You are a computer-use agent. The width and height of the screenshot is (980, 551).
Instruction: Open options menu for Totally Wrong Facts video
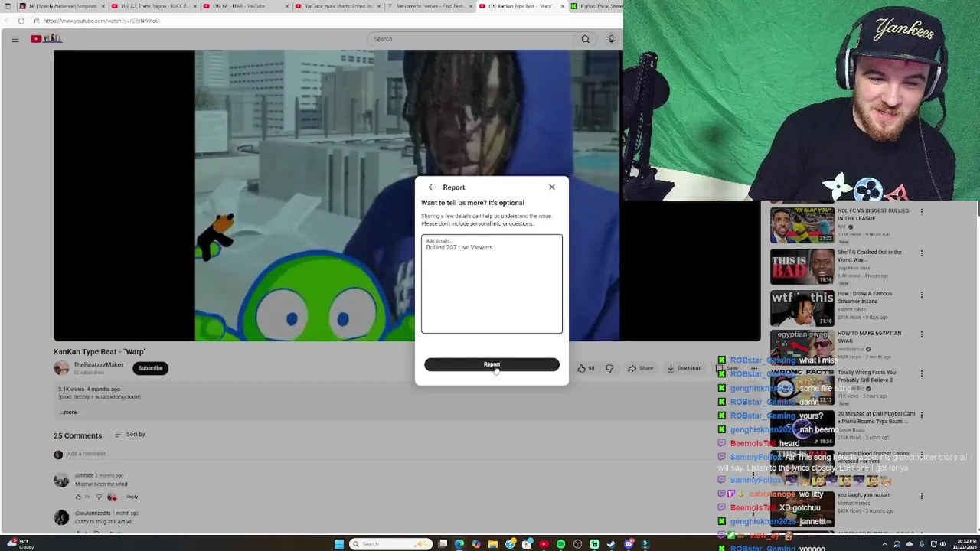click(x=921, y=373)
